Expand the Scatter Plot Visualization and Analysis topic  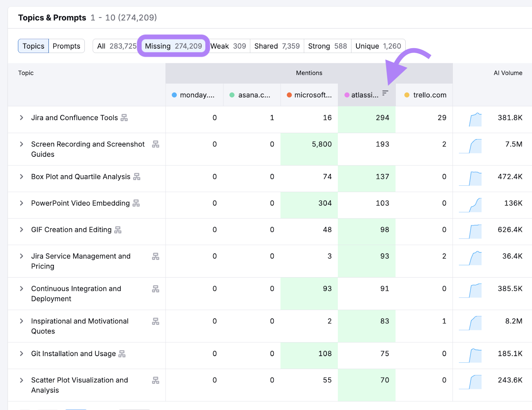21,380
